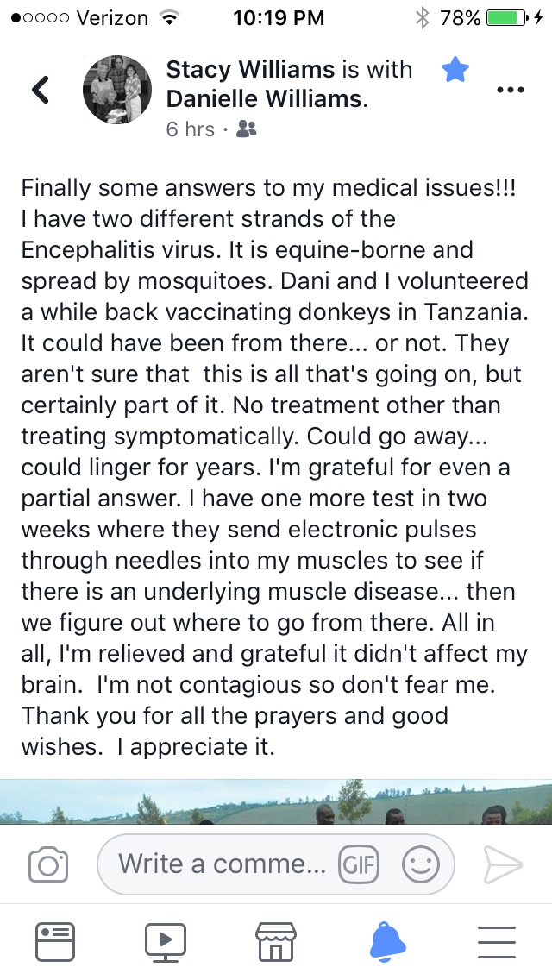The height and width of the screenshot is (980, 552).
Task: Switch to the News Feed tab
Action: coord(55,941)
